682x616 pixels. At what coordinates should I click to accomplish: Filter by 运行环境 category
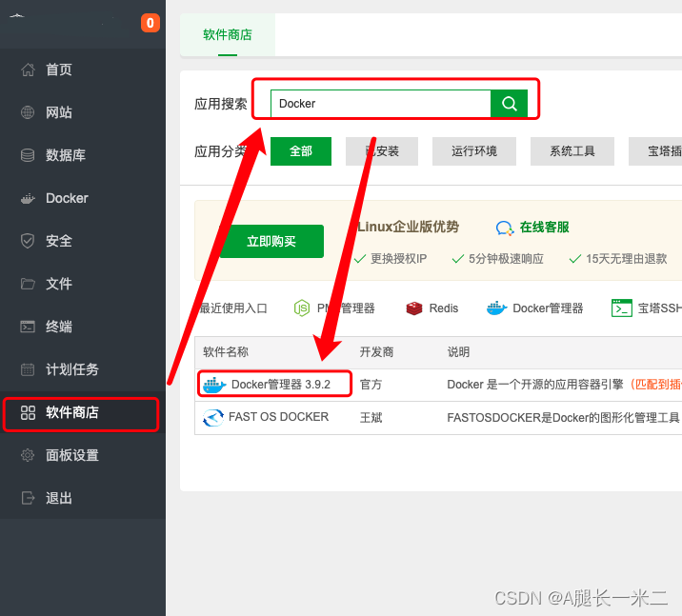pos(474,151)
